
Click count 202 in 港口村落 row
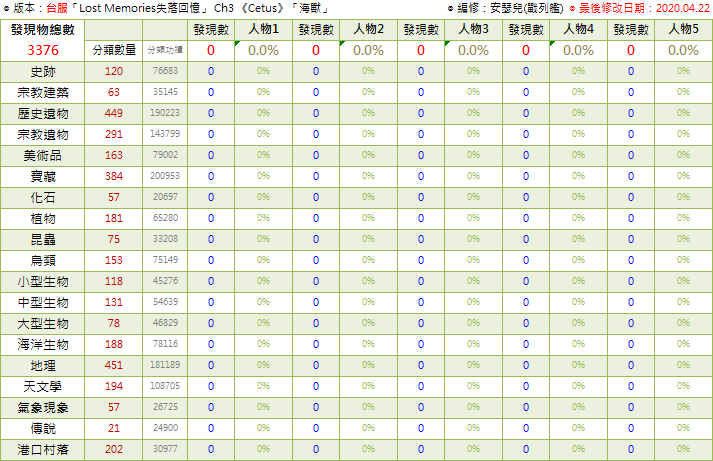tap(114, 449)
